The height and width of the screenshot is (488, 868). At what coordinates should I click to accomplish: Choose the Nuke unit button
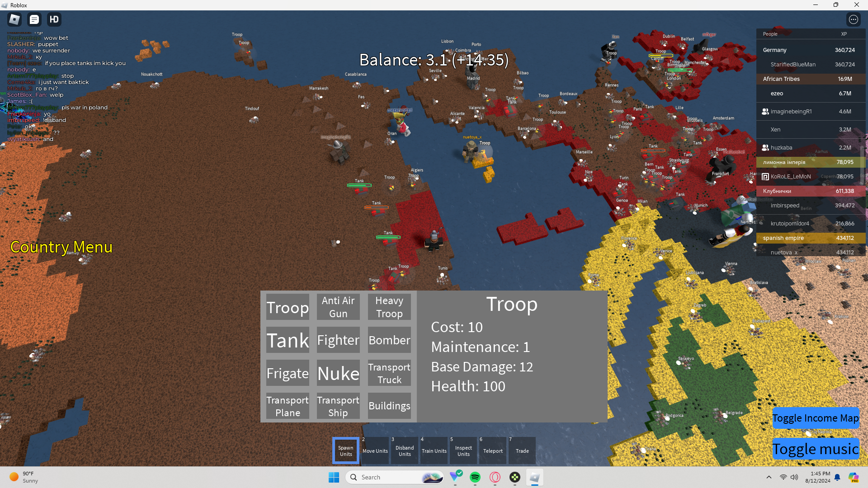[338, 373]
